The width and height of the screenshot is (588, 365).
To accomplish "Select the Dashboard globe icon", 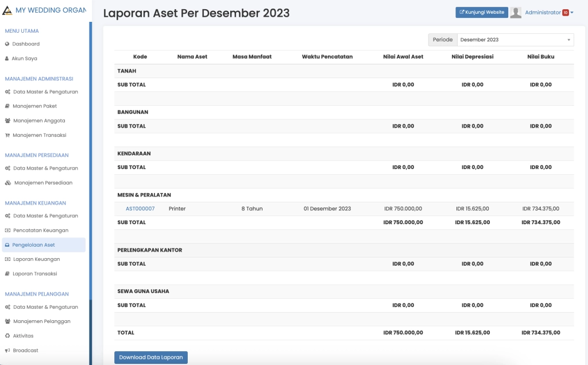I will pyautogui.click(x=6, y=44).
